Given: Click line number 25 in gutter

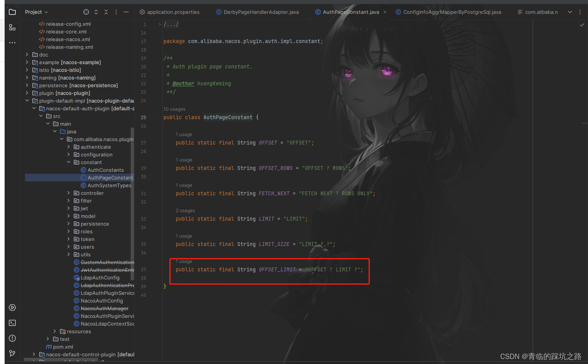Looking at the screenshot, I should (x=143, y=117).
